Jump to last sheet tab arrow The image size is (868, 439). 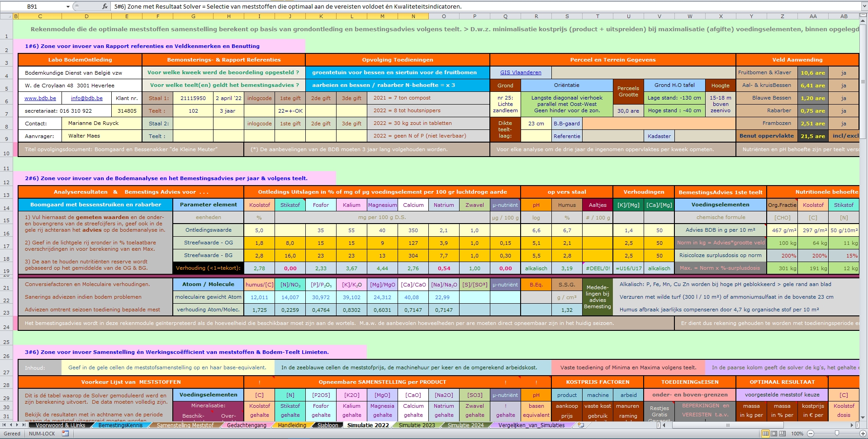24,425
